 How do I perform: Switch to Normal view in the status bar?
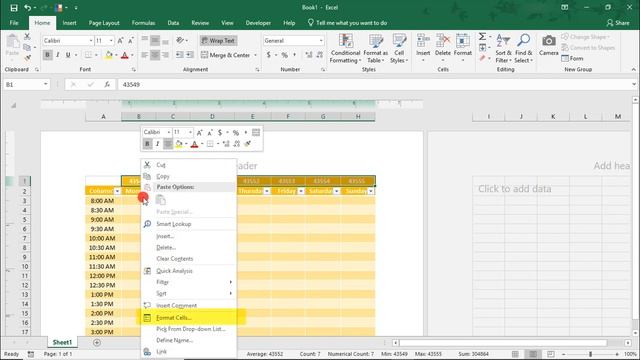(516, 354)
